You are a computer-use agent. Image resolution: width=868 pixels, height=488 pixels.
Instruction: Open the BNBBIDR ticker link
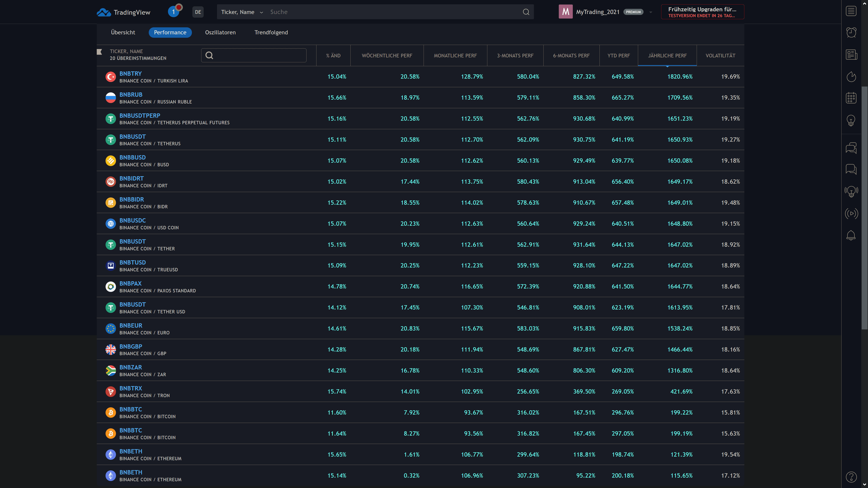pos(131,199)
